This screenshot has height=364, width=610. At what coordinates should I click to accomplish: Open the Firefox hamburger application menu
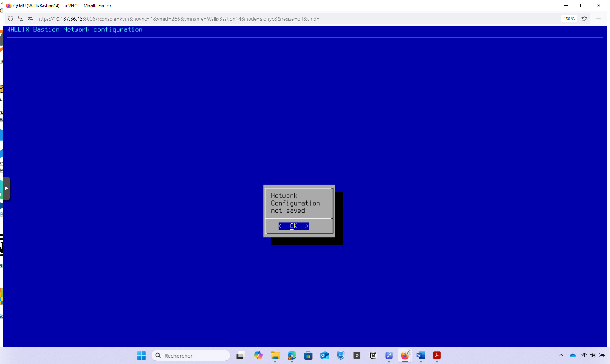[598, 19]
